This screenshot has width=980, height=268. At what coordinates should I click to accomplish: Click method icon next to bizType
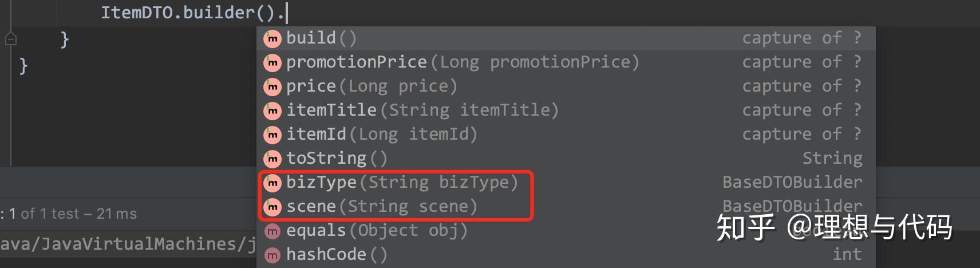coord(272,183)
